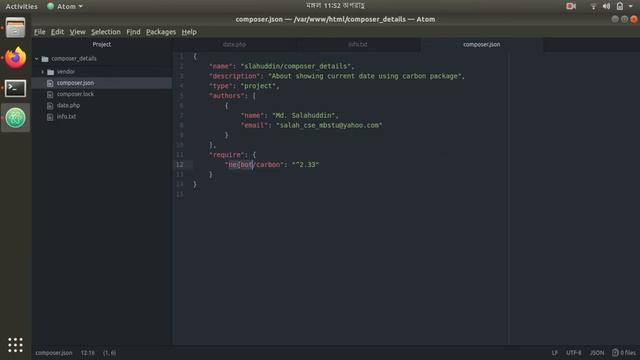Click the info.txt file icon
The height and width of the screenshot is (360, 640).
(50, 117)
